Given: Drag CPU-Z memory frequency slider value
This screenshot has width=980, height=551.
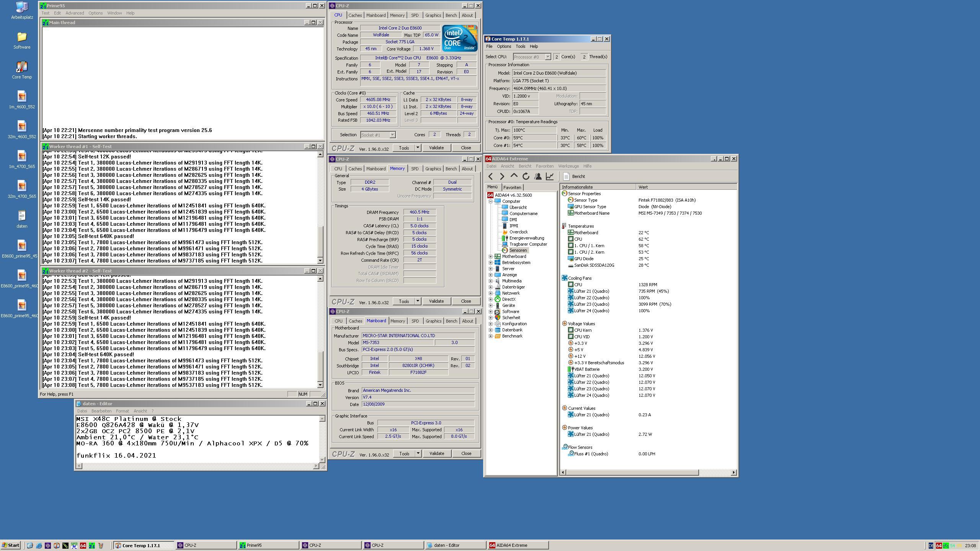Looking at the screenshot, I should click(x=419, y=212).
